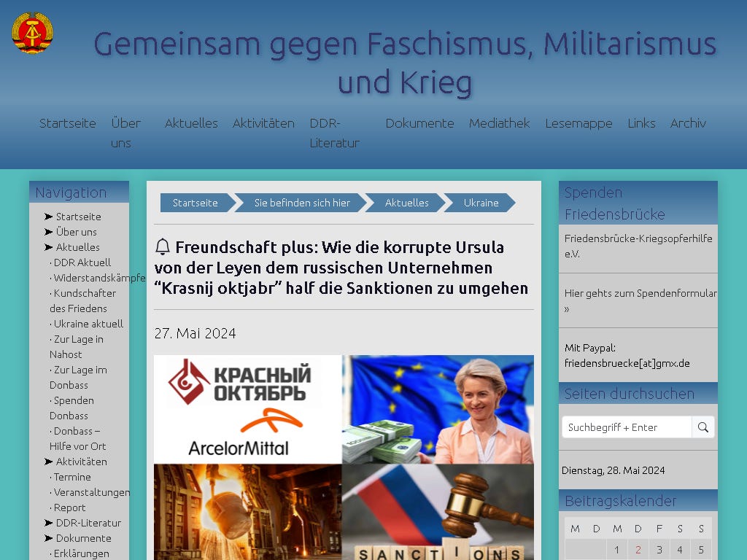747x560 pixels.
Task: Select Zur Lage im Donbass
Action: [x=78, y=377]
